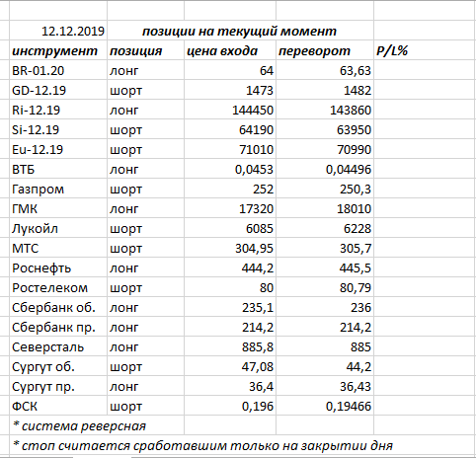Select Северсталь entry price 885,8
The width and height of the screenshot is (476, 458).
[230, 346]
